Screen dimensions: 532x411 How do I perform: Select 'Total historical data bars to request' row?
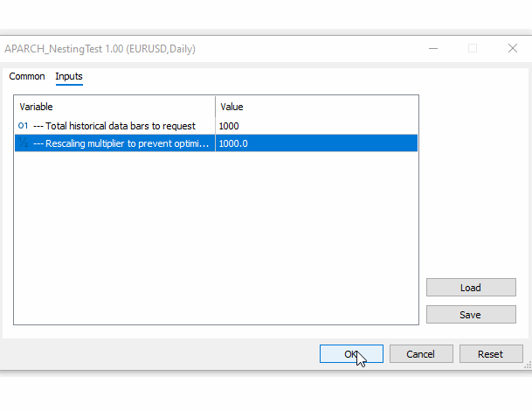point(216,126)
